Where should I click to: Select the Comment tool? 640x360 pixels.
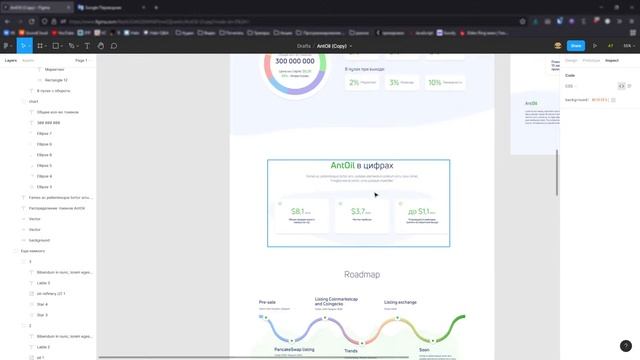(x=114, y=46)
